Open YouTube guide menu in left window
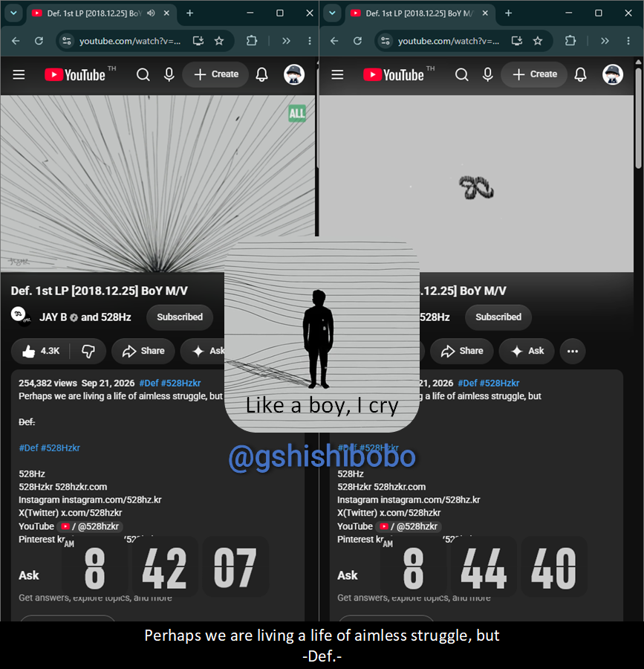Viewport: 644px width, 669px height. pos(19,75)
